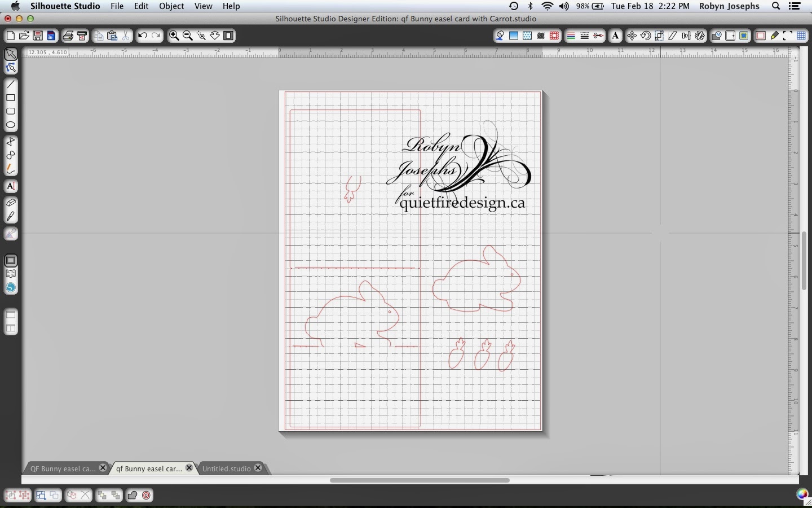The width and height of the screenshot is (812, 508).
Task: Send to Silhouette cutter
Action: point(82,36)
